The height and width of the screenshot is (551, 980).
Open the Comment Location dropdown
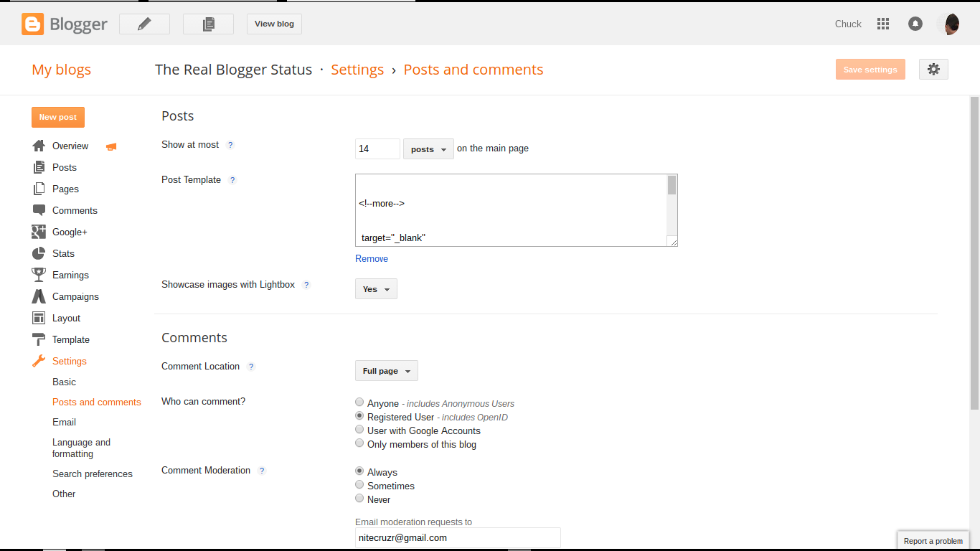[386, 371]
